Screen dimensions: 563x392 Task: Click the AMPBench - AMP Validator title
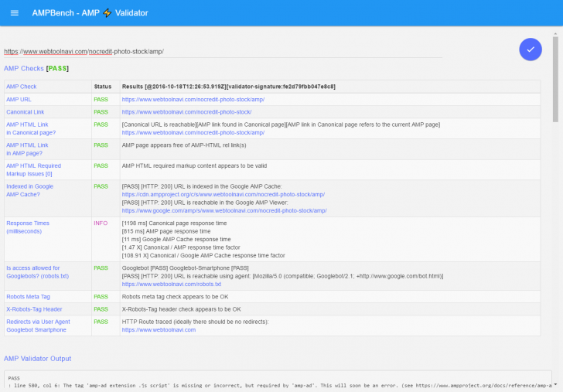pos(90,13)
